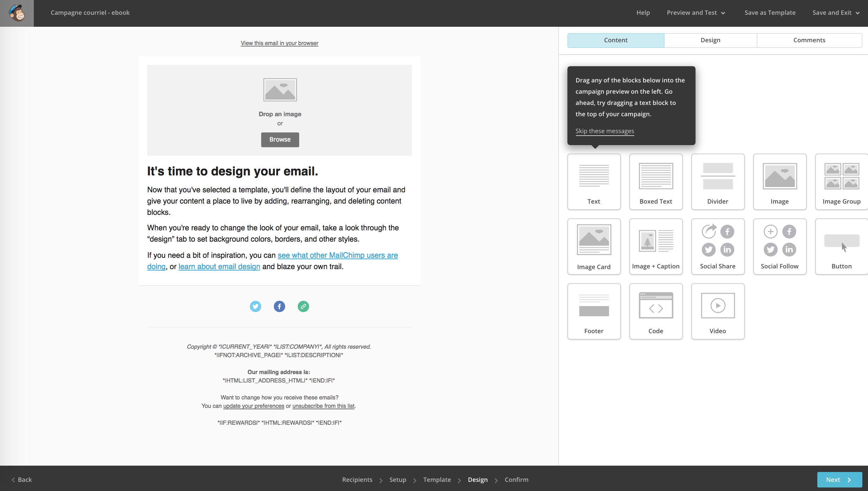Open the Save and Exit dropdown
The width and height of the screenshot is (868, 491).
click(x=836, y=13)
